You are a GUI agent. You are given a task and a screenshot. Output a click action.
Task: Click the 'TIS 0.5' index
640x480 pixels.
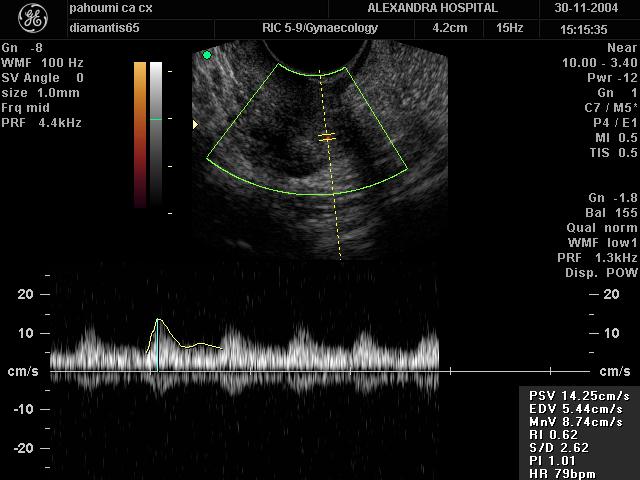pos(613,153)
